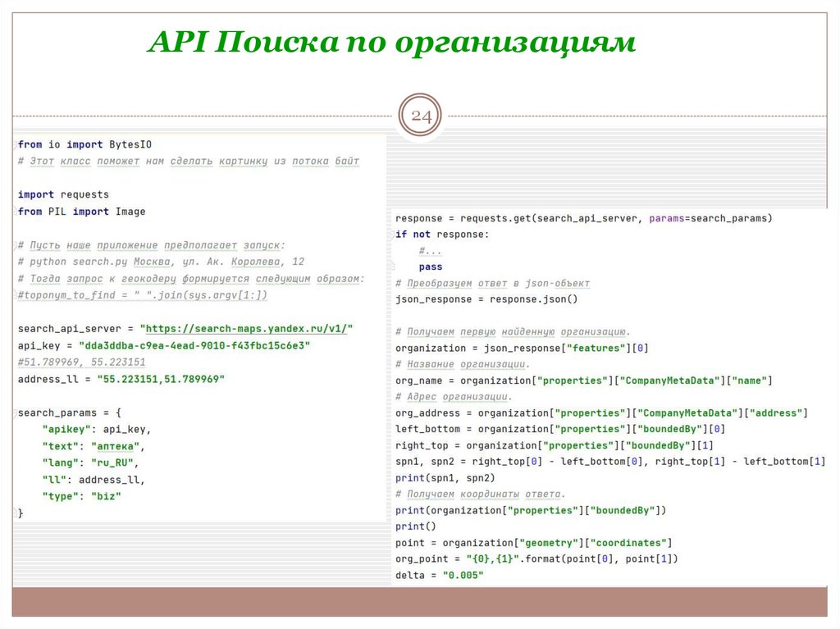This screenshot has height=629, width=840.
Task: Click the closing brace of search_params
Action: 21,513
